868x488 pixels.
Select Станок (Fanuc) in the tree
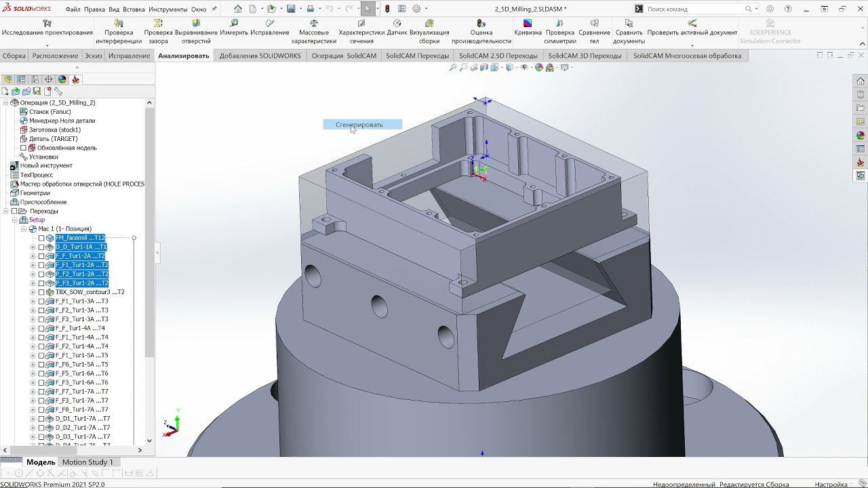[50, 111]
